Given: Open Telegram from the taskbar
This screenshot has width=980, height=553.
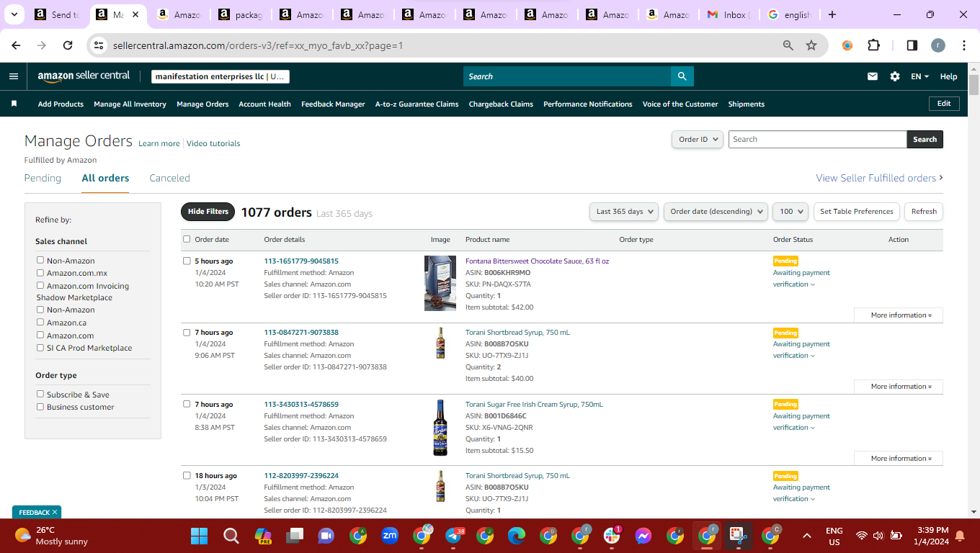Looking at the screenshot, I should point(454,536).
